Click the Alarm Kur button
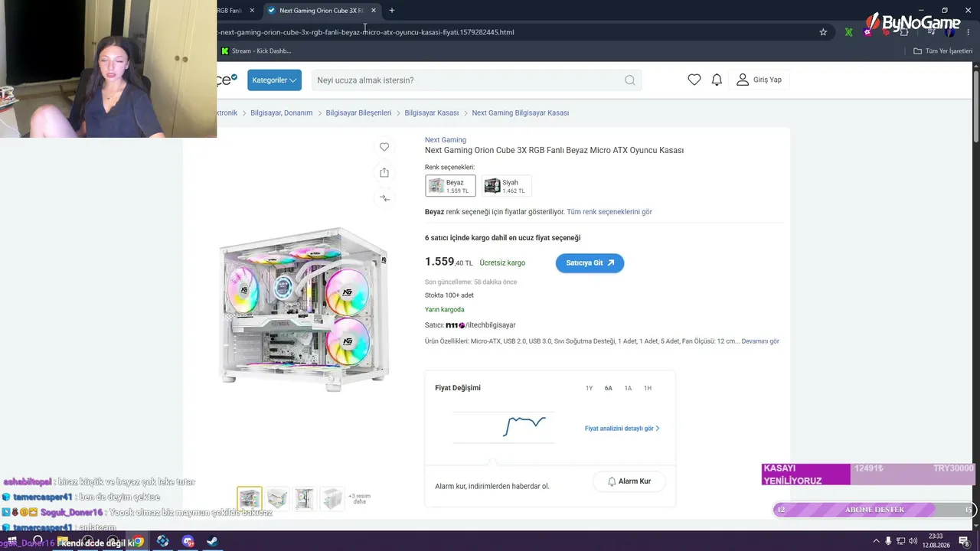The height and width of the screenshot is (551, 980). point(629,481)
